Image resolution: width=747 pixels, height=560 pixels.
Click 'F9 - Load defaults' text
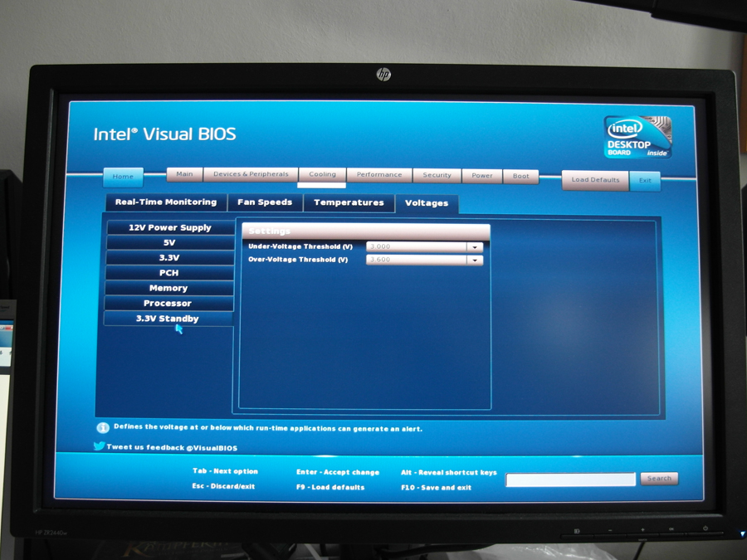(x=330, y=487)
